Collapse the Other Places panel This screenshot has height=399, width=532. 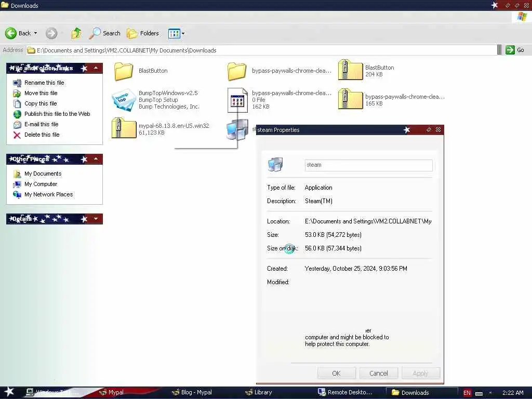[x=96, y=159]
